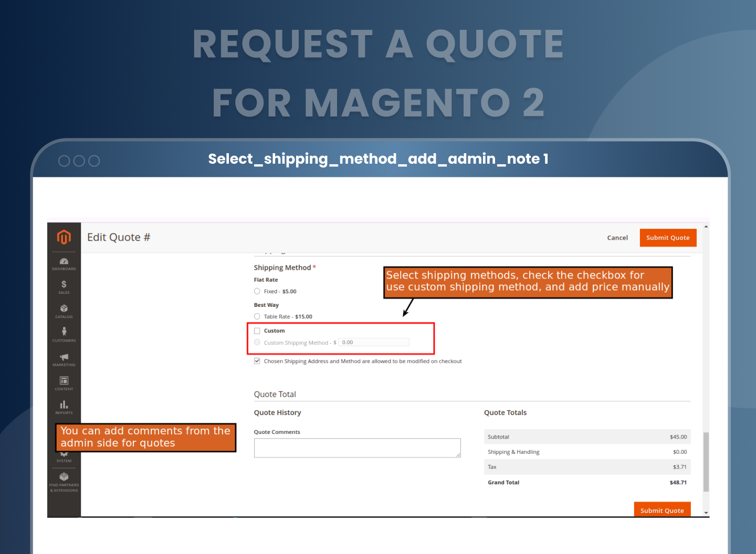
Task: Click Find Partners & Extensions icon
Action: pyautogui.click(x=64, y=478)
